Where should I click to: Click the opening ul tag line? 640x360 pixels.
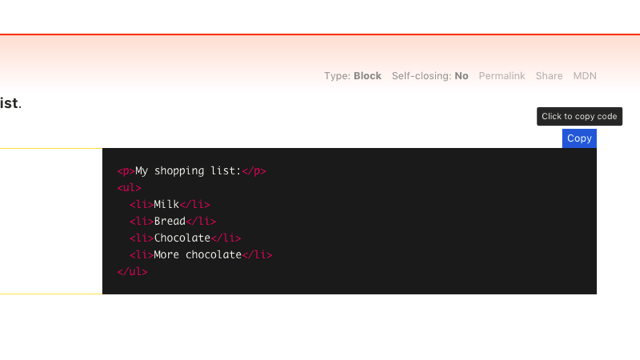tap(129, 187)
